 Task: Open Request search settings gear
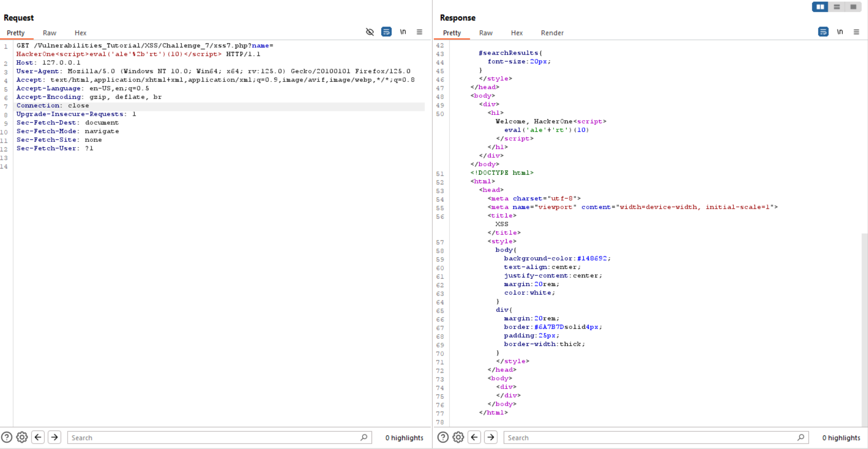(22, 437)
